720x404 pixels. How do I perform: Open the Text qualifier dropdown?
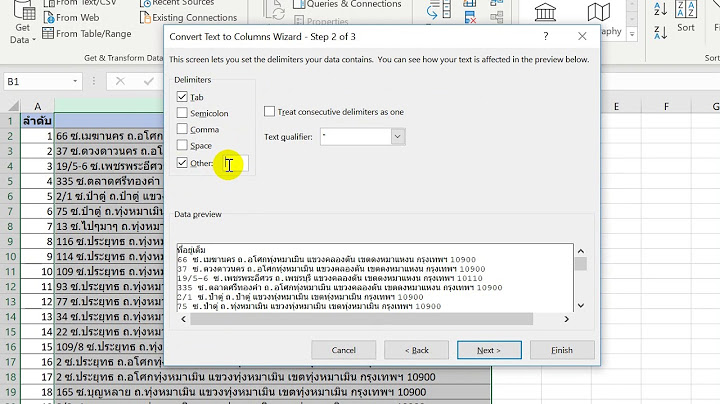398,136
